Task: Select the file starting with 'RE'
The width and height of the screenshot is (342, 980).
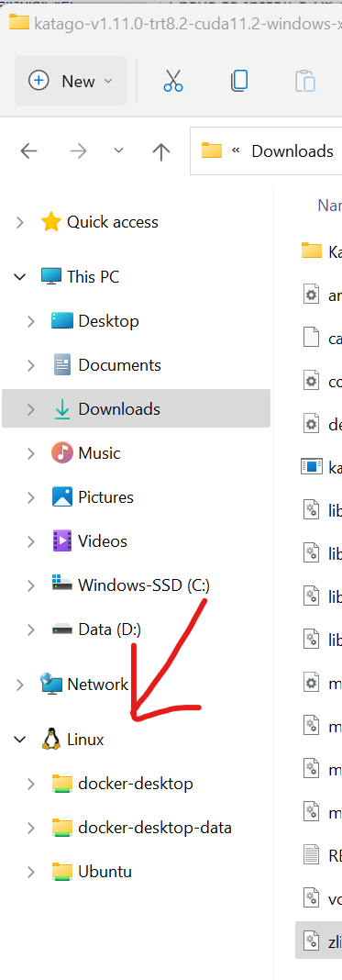Action: pyautogui.click(x=322, y=854)
